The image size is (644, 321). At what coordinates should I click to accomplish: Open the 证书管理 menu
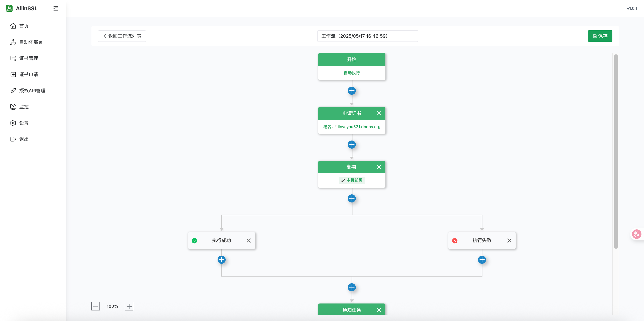[x=28, y=58]
